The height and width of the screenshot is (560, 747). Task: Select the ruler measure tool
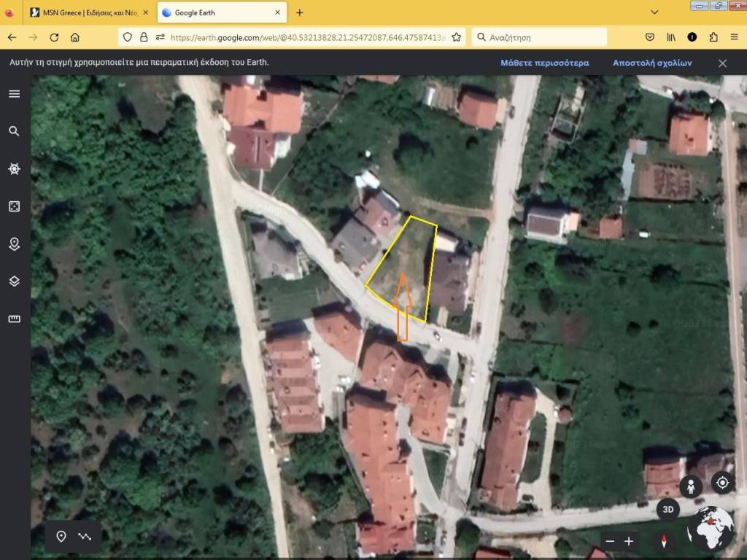(14, 319)
